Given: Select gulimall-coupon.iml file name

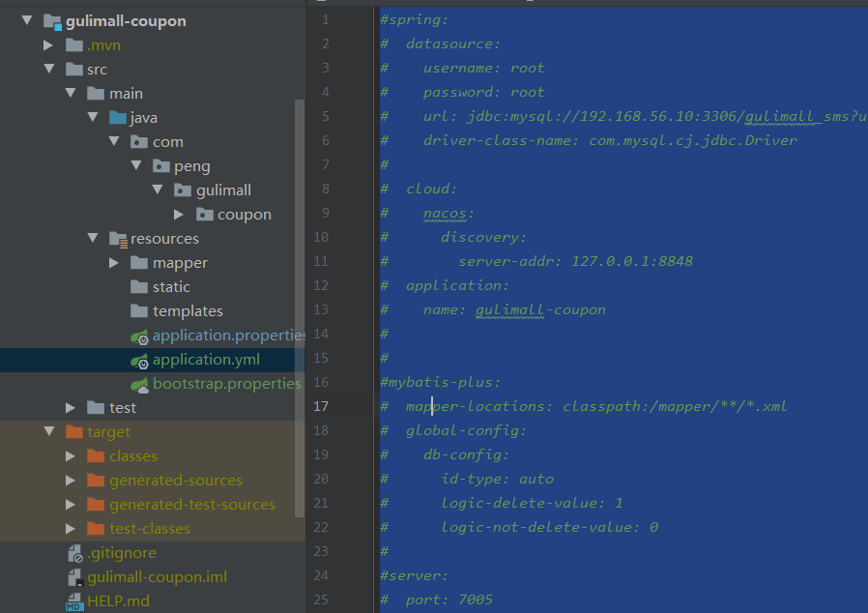Looking at the screenshot, I should (158, 577).
